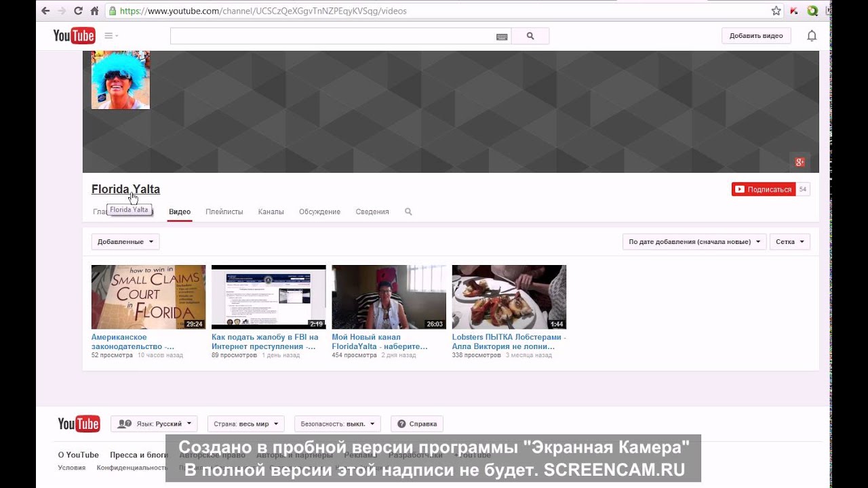Click the browser back arrow
The image size is (868, 488).
pos(45,11)
